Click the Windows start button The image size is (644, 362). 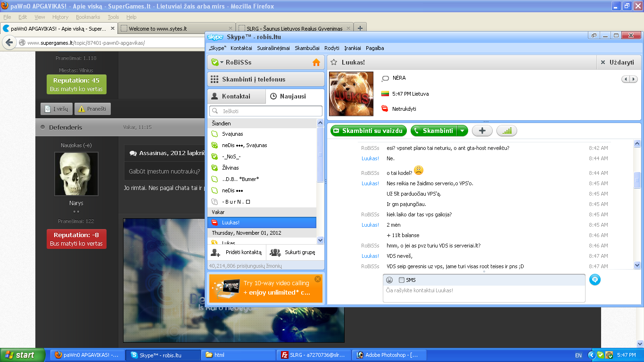click(x=23, y=355)
